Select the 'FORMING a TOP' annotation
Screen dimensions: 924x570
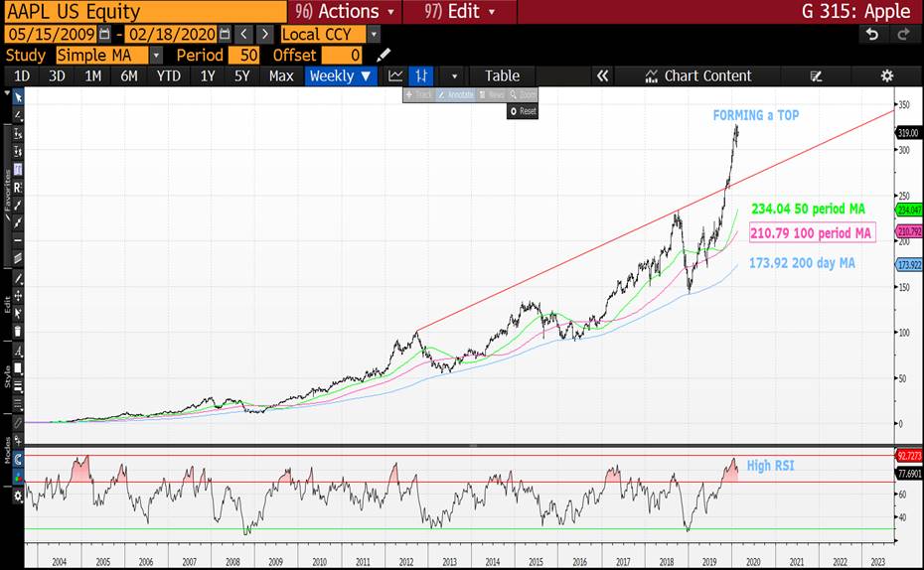[x=756, y=115]
